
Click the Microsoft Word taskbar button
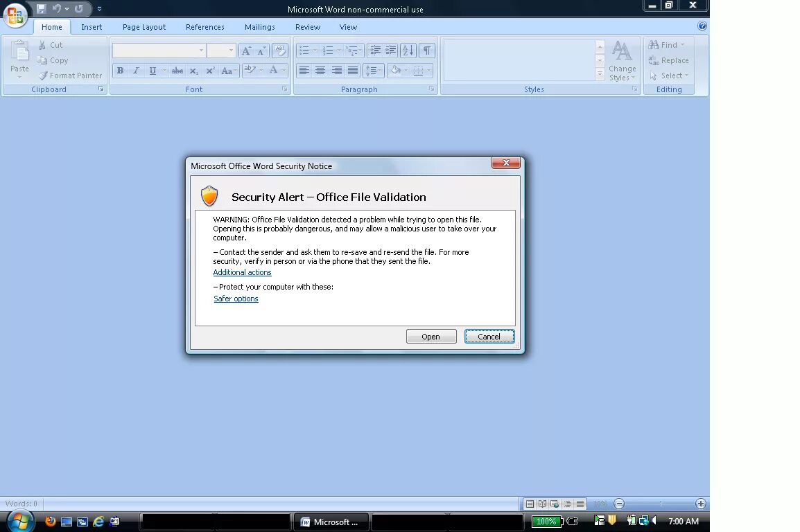tap(330, 522)
